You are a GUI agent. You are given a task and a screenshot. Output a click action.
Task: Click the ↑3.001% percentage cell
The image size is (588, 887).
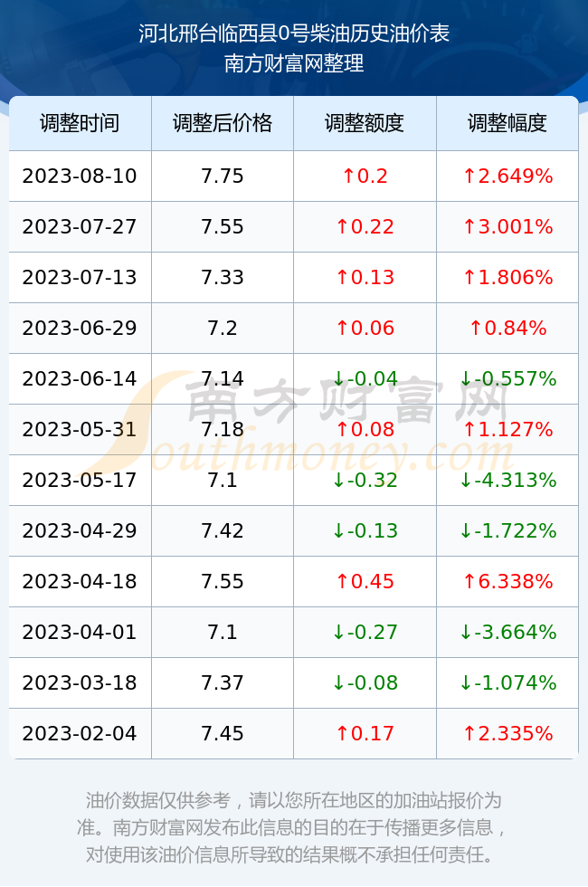point(507,227)
